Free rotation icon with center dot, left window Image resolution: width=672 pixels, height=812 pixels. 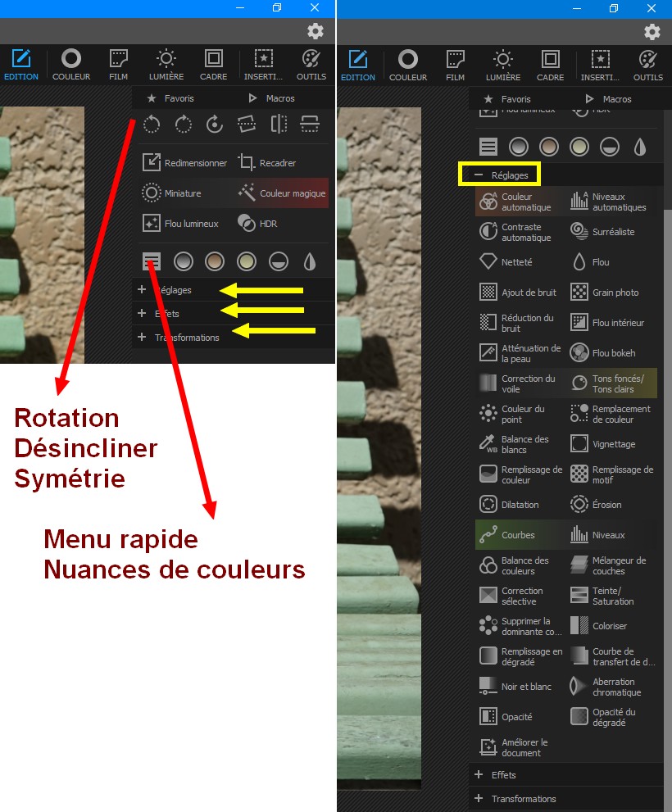215,125
